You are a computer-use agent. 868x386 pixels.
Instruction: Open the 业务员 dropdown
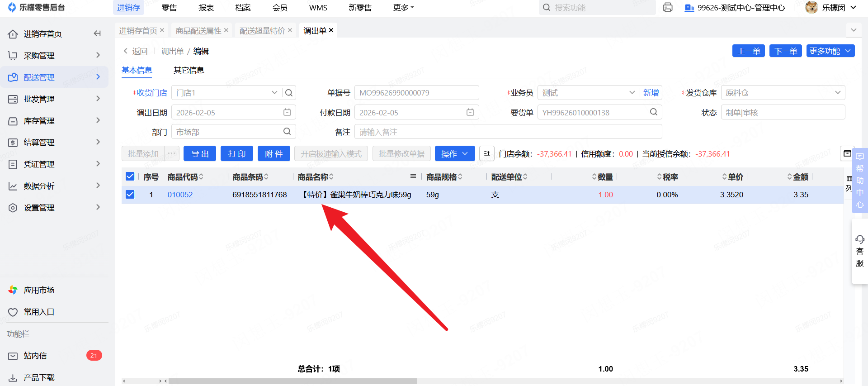632,93
